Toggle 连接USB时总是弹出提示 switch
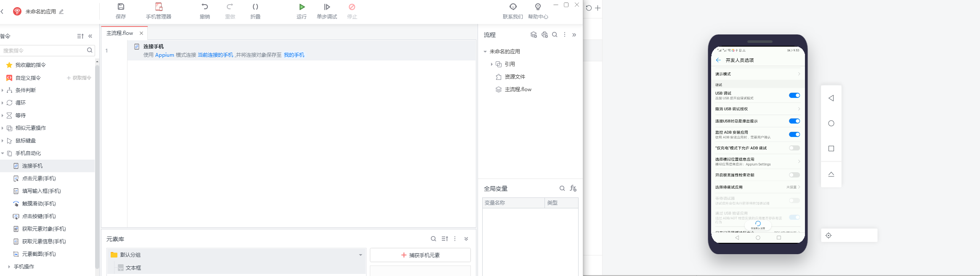The image size is (980, 276). (x=794, y=121)
